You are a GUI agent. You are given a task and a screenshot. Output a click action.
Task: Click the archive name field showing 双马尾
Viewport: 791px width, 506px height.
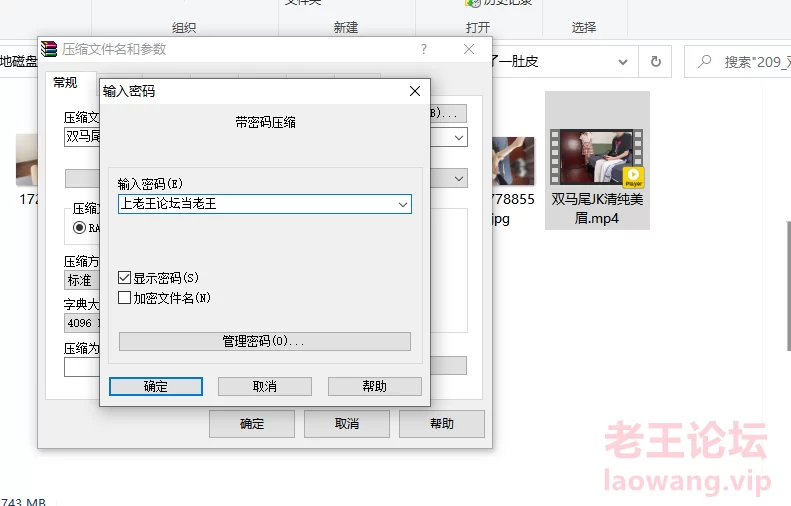tap(82, 137)
